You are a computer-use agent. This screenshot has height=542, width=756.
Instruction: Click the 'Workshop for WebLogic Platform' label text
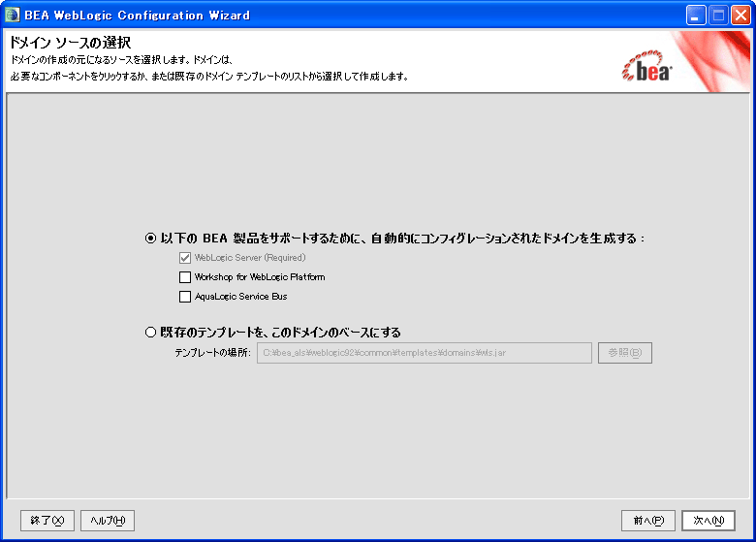[x=260, y=277]
